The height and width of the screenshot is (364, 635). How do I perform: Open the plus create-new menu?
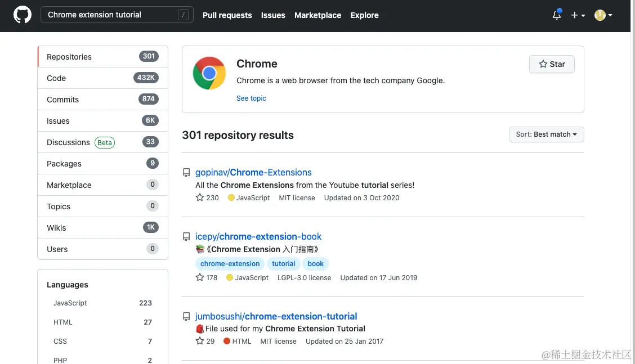tap(578, 15)
